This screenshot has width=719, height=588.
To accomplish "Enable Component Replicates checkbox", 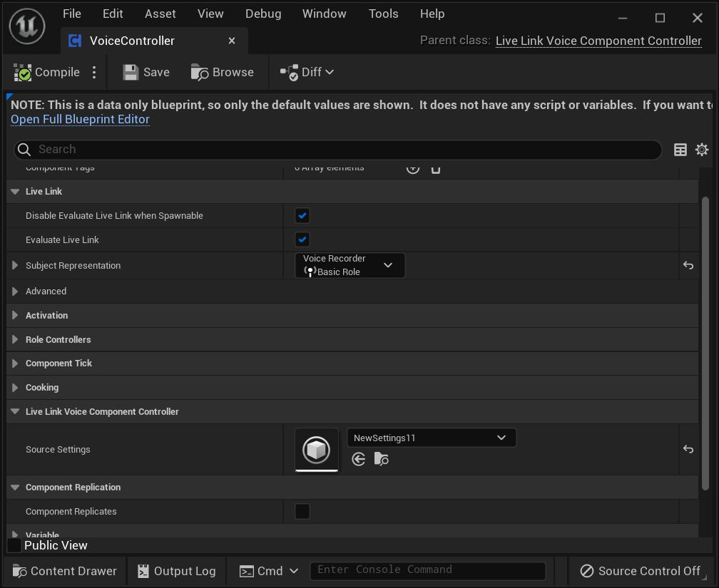I will point(302,511).
